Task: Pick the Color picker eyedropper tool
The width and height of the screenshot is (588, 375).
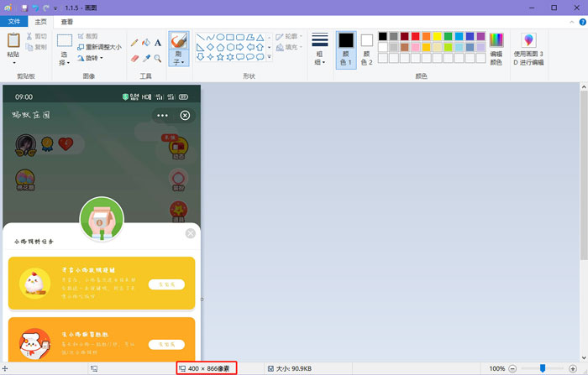Action: 146,58
